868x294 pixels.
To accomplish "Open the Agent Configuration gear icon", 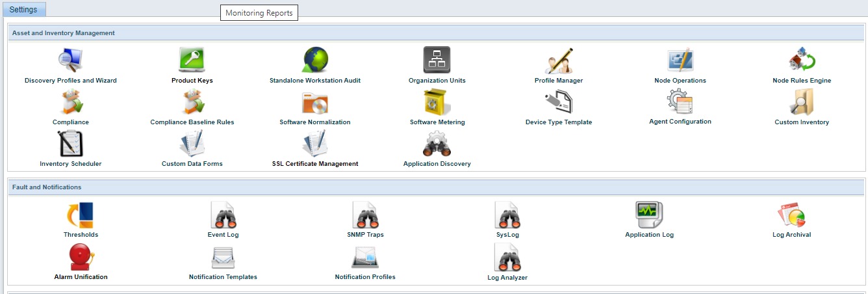I will point(680,101).
